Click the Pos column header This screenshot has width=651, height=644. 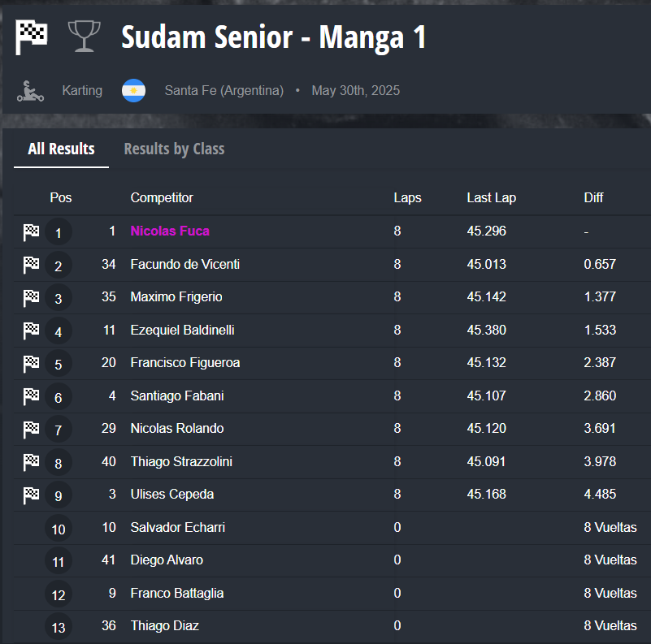[x=61, y=197]
